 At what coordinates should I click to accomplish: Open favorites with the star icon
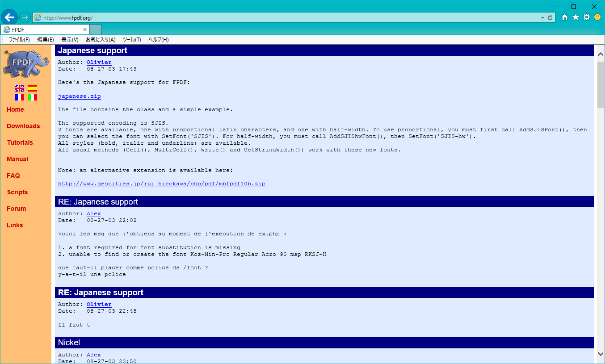point(576,17)
